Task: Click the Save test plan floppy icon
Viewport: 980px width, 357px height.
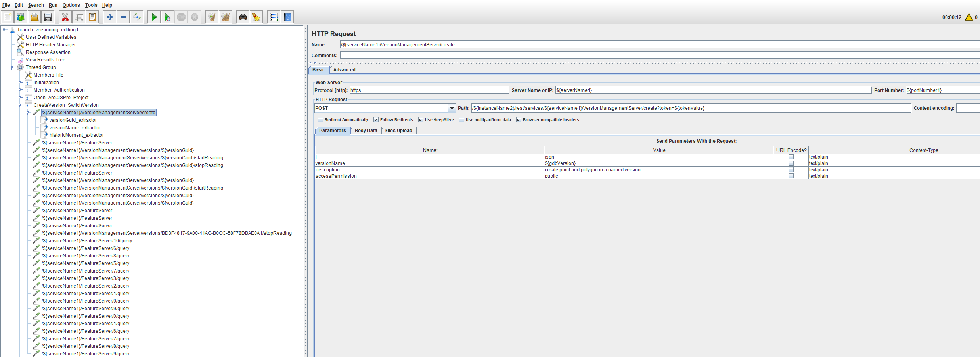Action: (x=48, y=17)
